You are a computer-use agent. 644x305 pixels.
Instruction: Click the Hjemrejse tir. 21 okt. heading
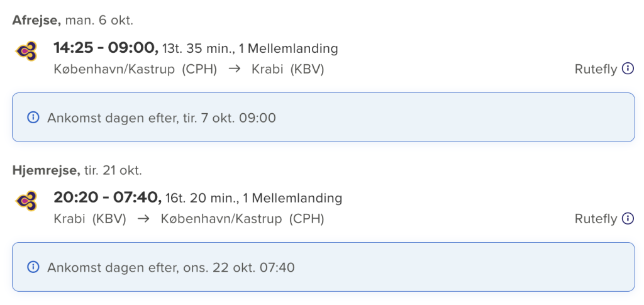[x=77, y=170]
